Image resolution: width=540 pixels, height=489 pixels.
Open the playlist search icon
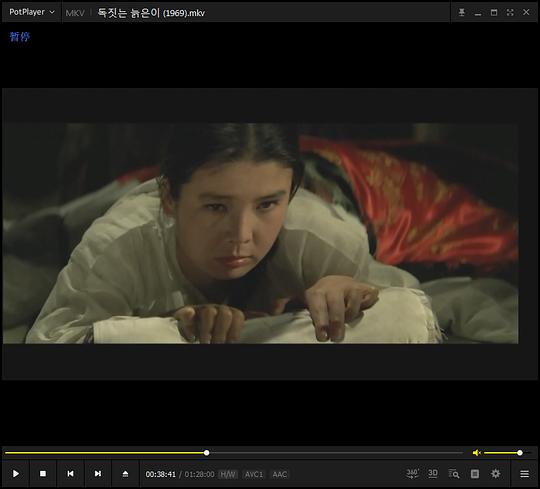tap(454, 474)
